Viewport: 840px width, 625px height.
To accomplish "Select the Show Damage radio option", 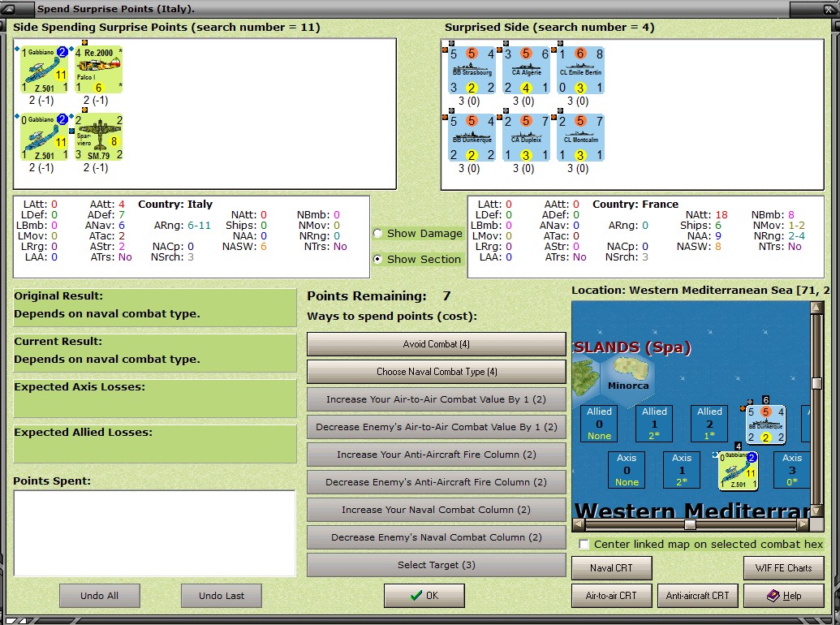I will 377,233.
